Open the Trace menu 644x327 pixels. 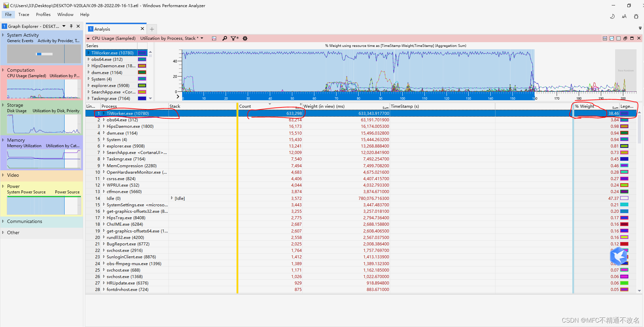(x=24, y=15)
